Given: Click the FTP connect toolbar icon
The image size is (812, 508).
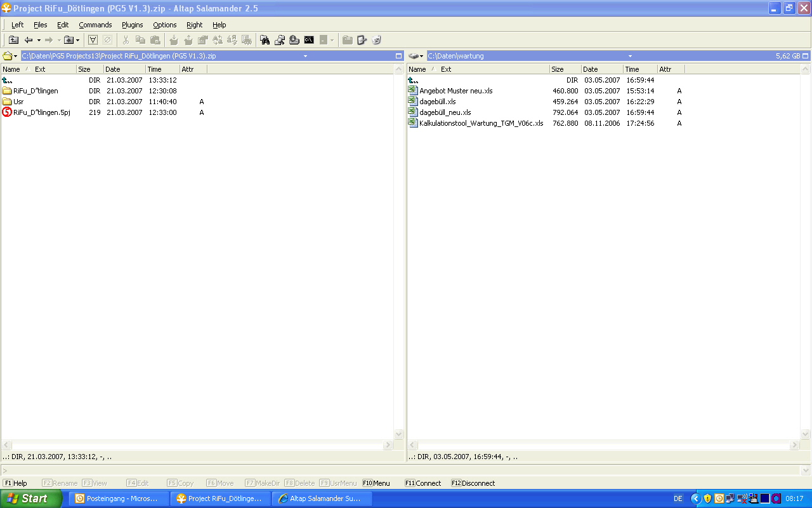Looking at the screenshot, I should point(294,40).
